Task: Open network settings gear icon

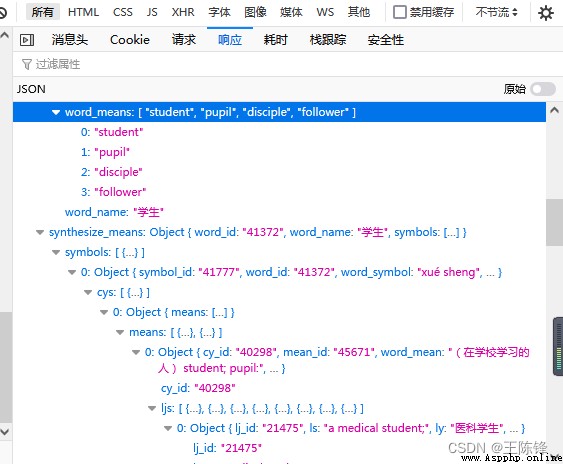Action: click(546, 13)
